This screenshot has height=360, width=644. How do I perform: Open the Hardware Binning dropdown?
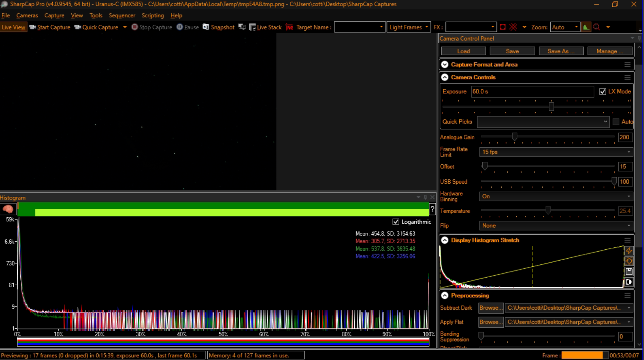[x=556, y=196]
